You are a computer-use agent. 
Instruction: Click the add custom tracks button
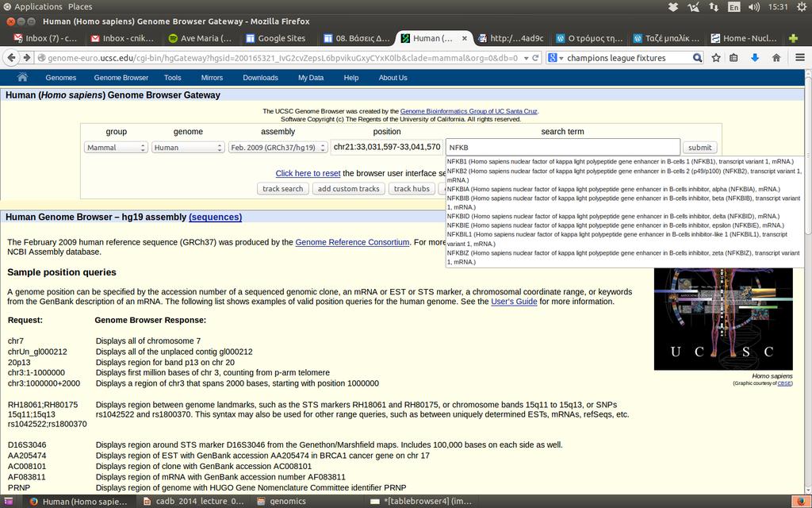tap(349, 189)
